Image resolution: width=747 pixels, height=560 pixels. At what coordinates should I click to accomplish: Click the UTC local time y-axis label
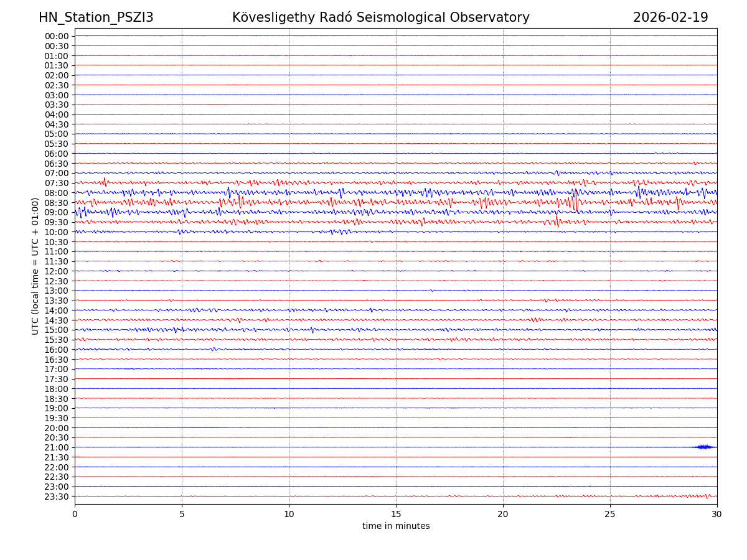[35, 266]
